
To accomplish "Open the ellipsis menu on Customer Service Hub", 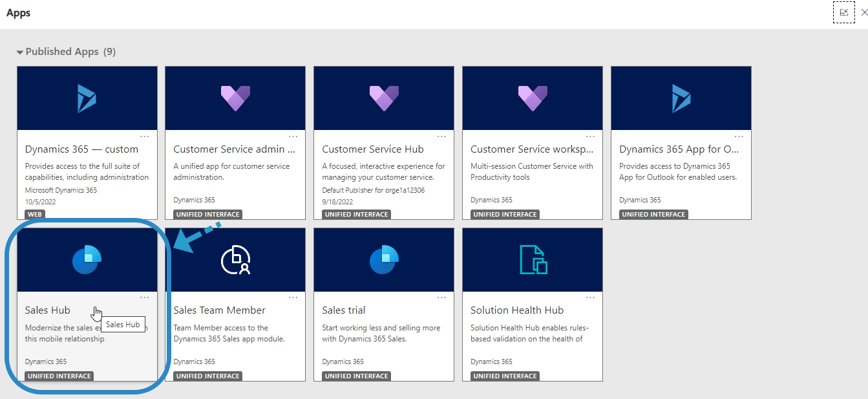I will (441, 135).
